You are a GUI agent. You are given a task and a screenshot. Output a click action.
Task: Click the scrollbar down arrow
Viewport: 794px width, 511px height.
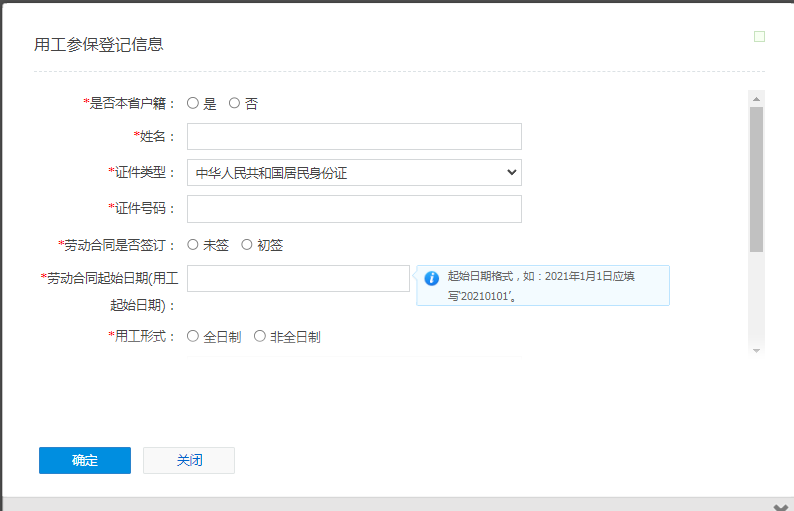coord(757,350)
